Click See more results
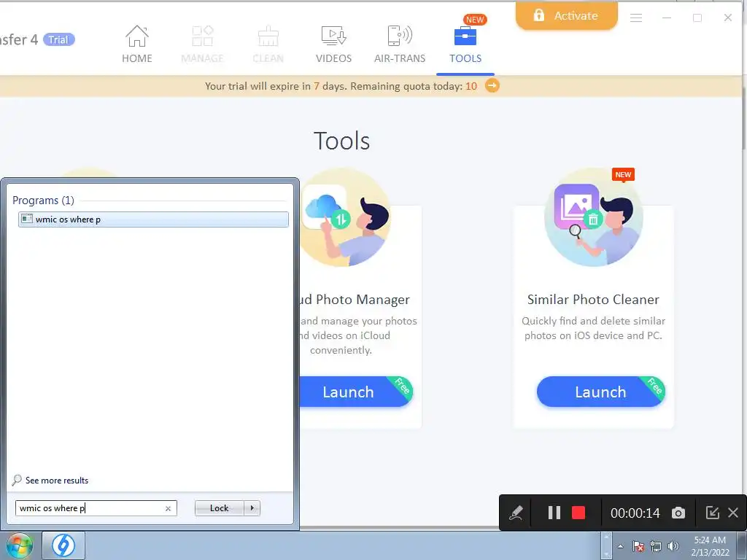747x560 pixels. (x=50, y=480)
